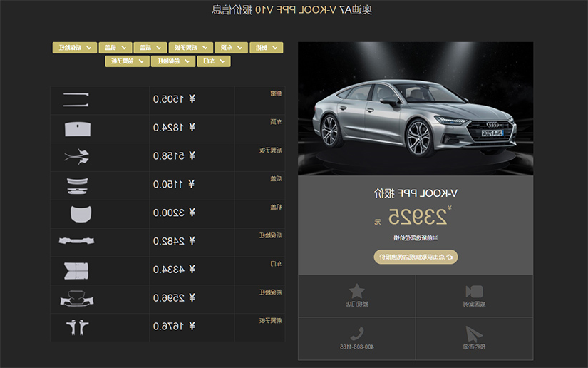Click the 前翼子板 label in the price table
Viewport: 588px width, 368px height.
tap(270, 321)
